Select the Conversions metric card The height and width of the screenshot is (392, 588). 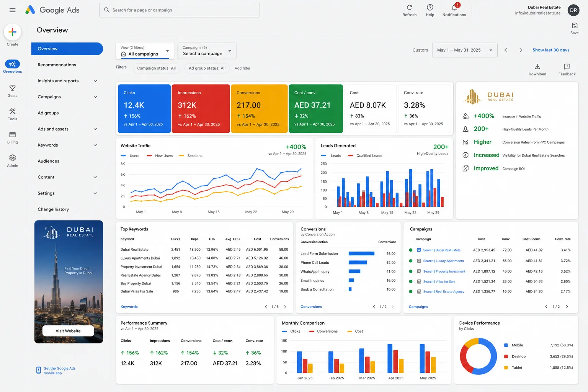point(259,109)
